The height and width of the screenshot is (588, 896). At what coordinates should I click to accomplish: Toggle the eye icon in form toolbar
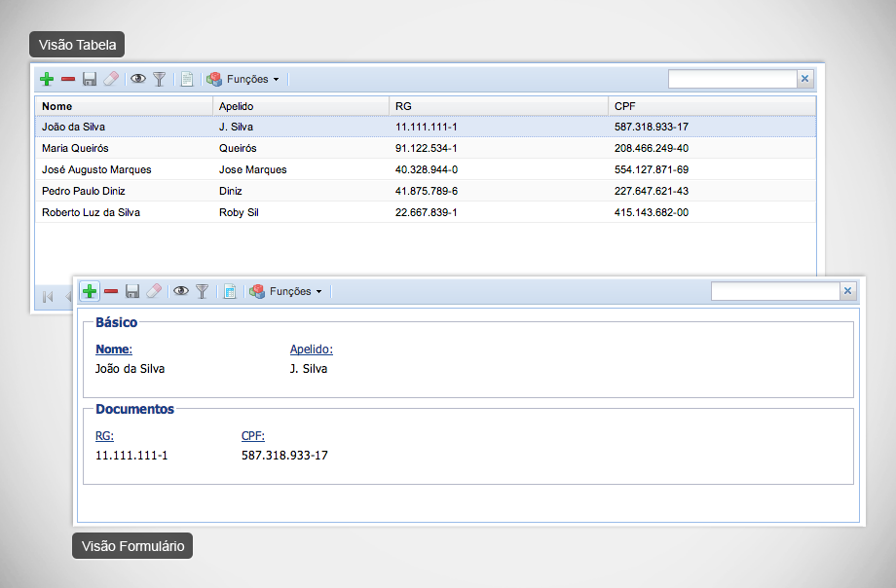[x=181, y=291]
